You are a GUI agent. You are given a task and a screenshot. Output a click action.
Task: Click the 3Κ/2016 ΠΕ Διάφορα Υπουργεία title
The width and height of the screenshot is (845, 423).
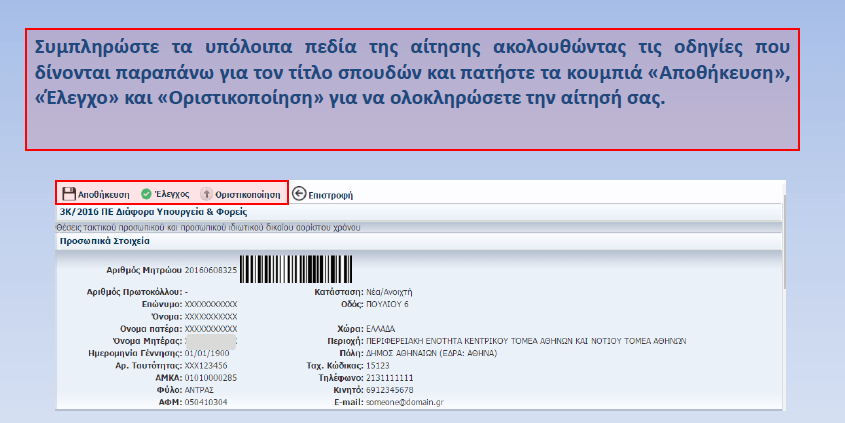[153, 212]
